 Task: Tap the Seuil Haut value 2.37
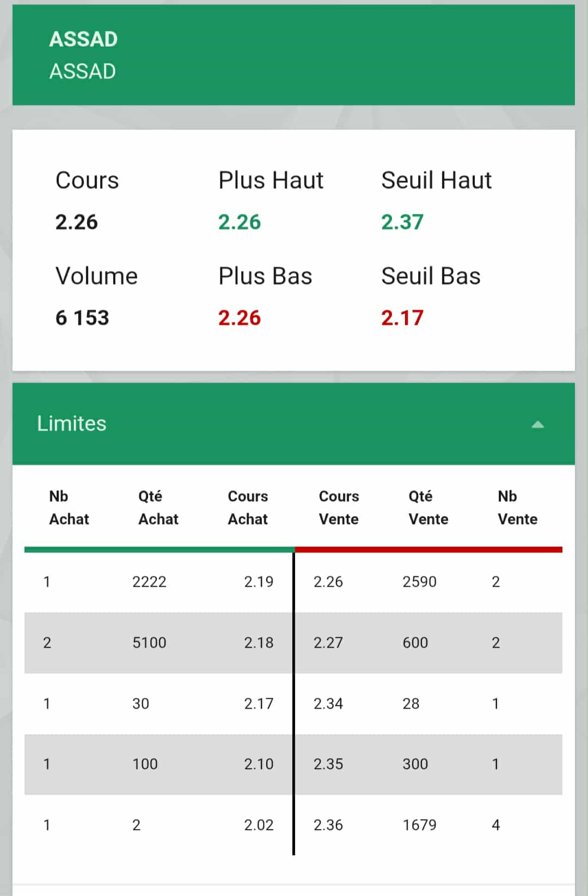coord(402,222)
